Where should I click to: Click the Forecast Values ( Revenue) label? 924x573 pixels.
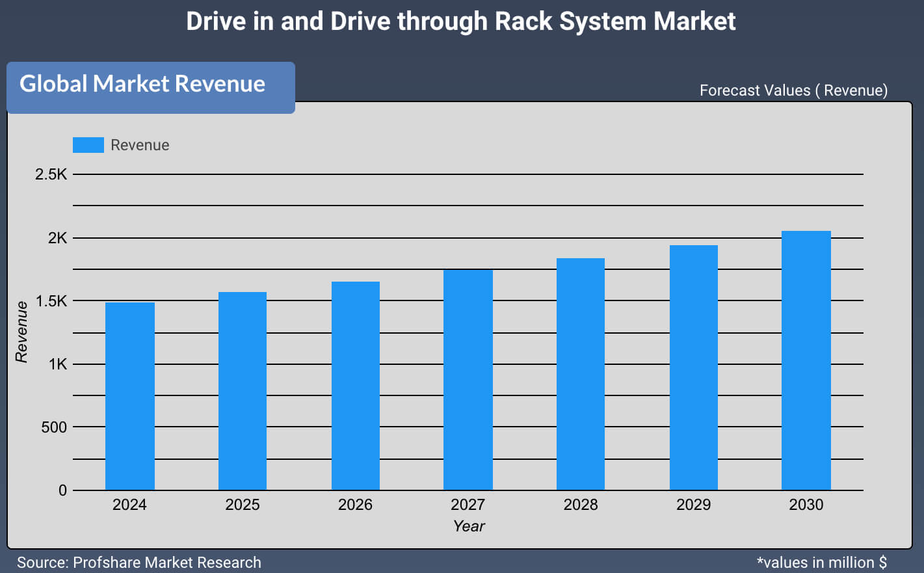[793, 90]
